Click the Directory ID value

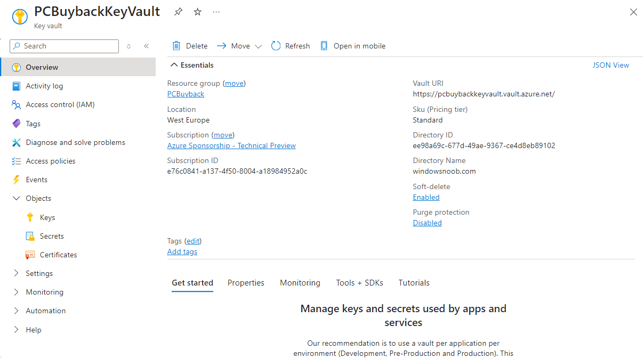click(x=484, y=145)
